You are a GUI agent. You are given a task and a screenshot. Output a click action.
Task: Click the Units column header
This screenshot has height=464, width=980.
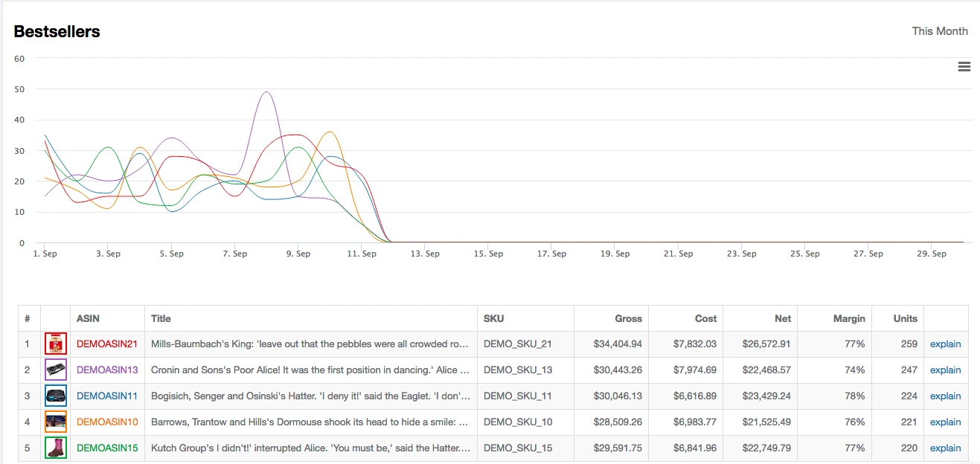[x=905, y=318]
